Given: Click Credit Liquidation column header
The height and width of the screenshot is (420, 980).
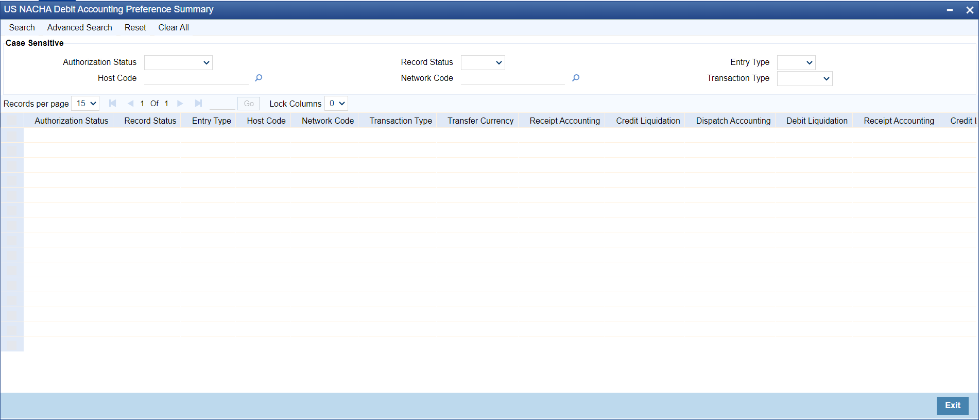Looking at the screenshot, I should point(648,121).
